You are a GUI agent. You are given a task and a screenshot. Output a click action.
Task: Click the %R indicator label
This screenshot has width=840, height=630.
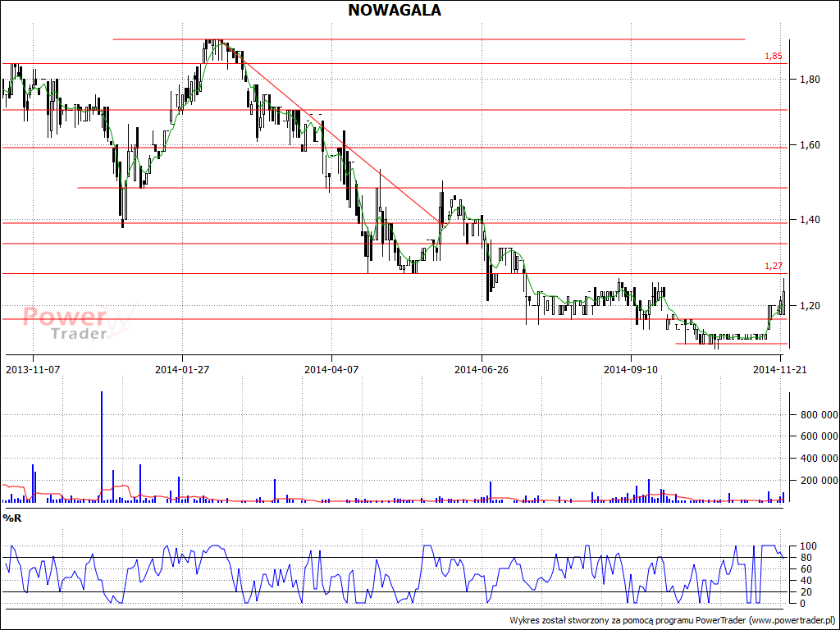(x=11, y=518)
